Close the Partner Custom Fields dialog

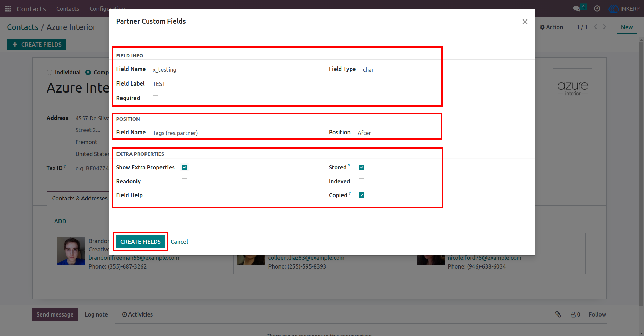pyautogui.click(x=525, y=22)
